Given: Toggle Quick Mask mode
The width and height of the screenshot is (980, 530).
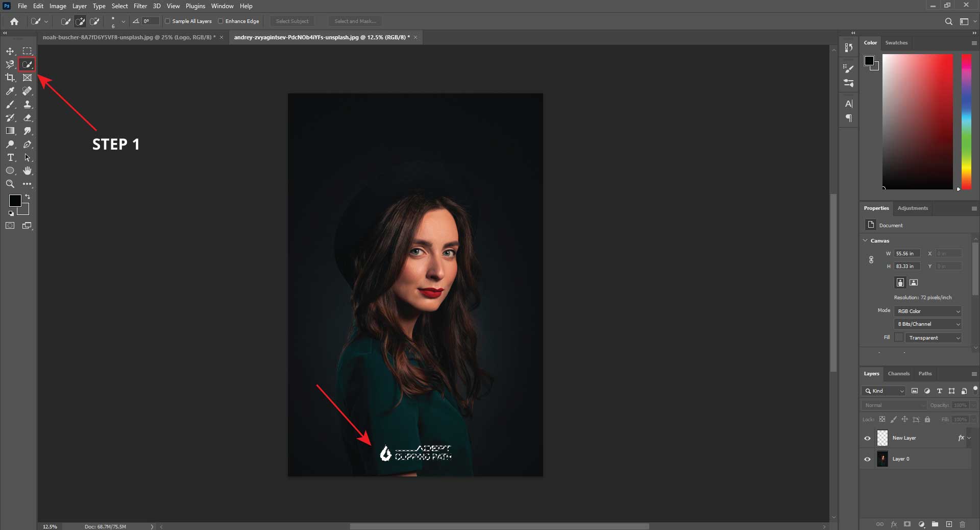Looking at the screenshot, I should 10,225.
